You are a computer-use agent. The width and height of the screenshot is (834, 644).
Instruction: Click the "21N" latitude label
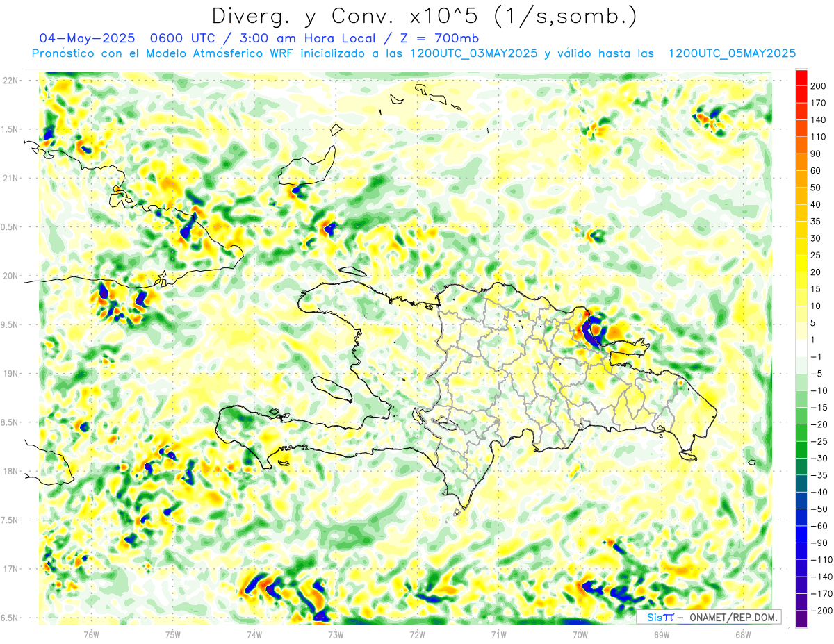(x=10, y=179)
